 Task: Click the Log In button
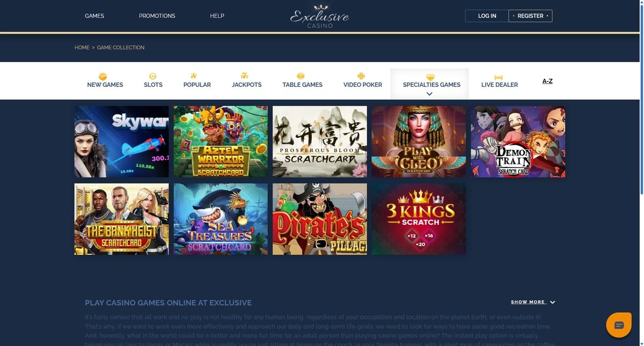tap(487, 16)
